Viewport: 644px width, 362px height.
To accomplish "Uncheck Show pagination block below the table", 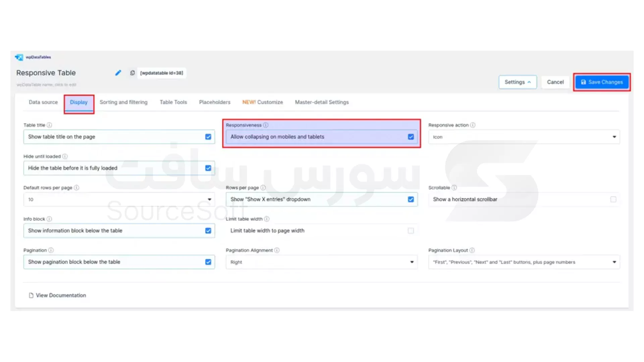I will [x=208, y=262].
